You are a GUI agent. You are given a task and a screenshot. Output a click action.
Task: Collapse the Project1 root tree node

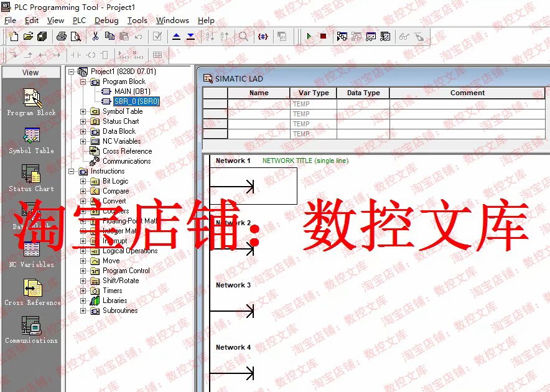[x=71, y=72]
